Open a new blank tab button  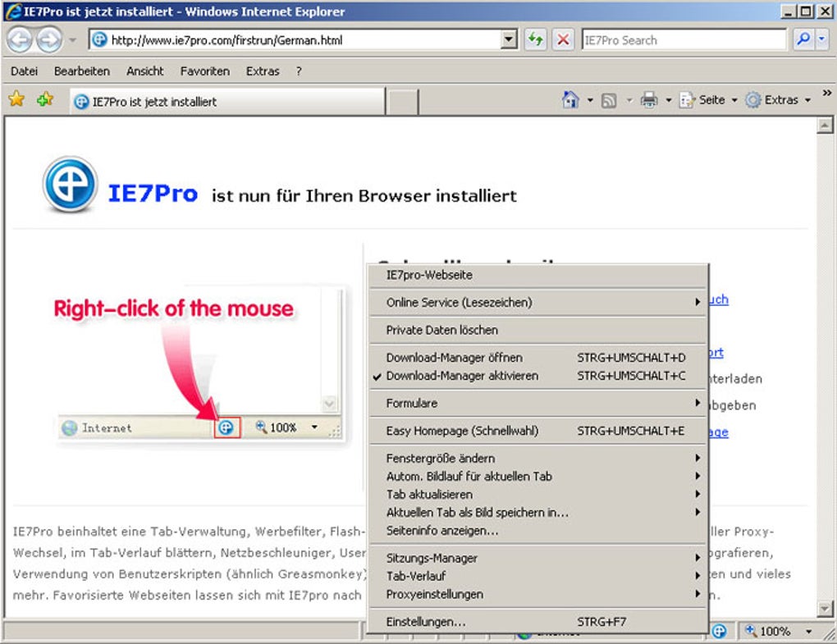tap(402, 102)
